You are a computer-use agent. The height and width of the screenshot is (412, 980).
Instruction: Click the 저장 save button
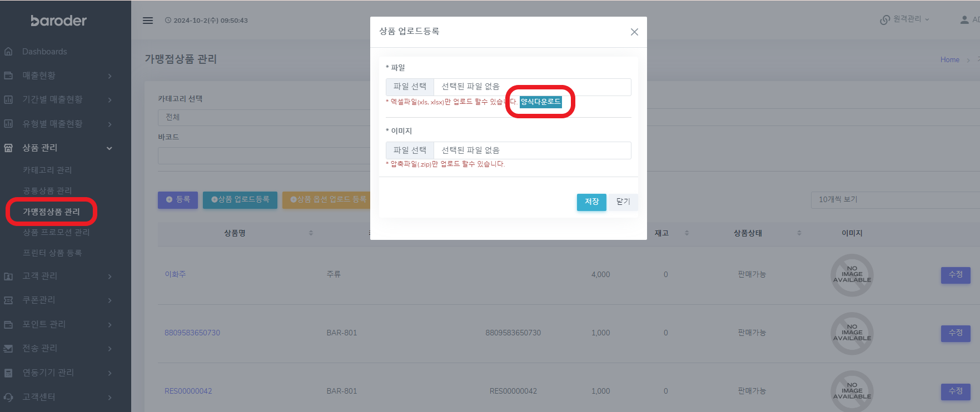(x=591, y=202)
